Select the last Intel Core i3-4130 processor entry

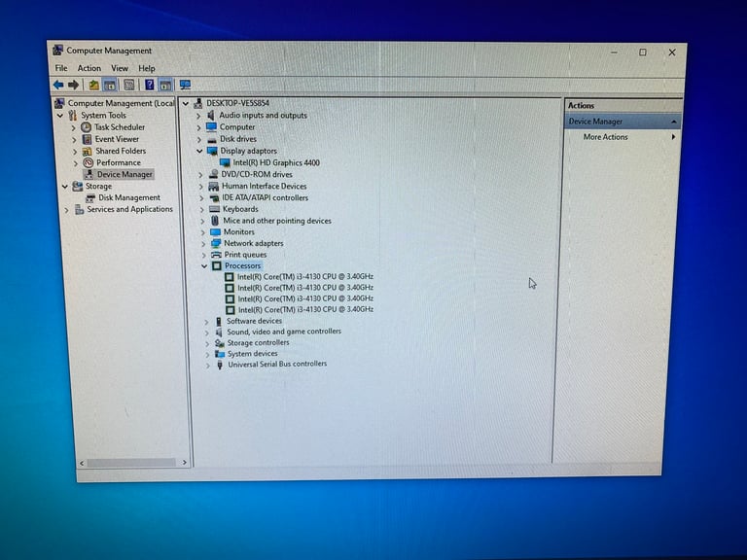tap(305, 309)
